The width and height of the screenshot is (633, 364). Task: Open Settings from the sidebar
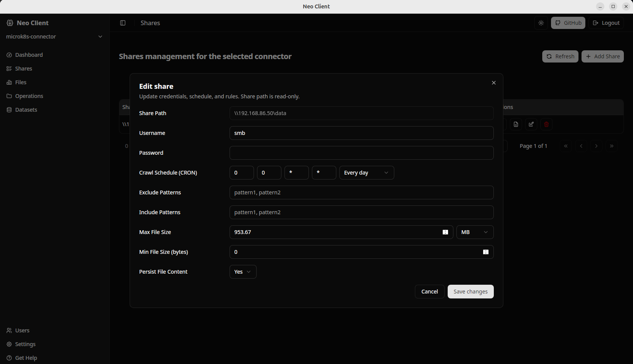pos(25,344)
